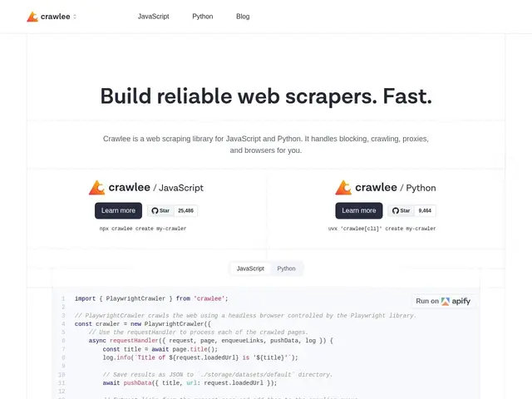Click Learn more under crawlee / JavaScript
Viewport: 532px width, 399px height.
(118, 210)
